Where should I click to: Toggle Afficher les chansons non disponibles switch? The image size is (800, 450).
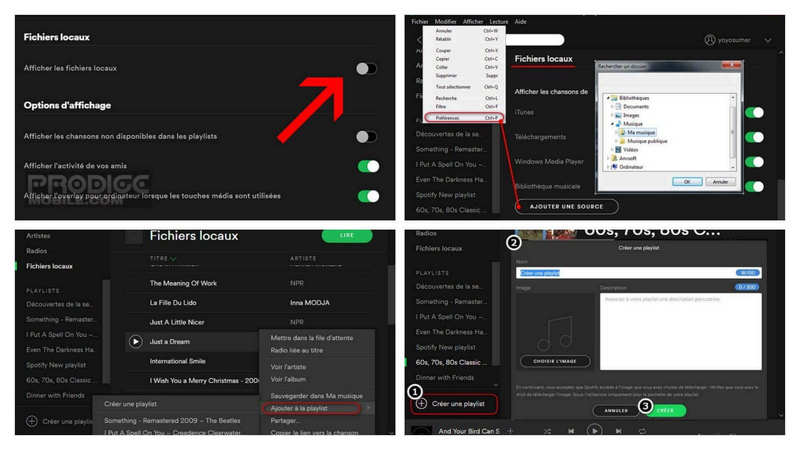coord(366,136)
